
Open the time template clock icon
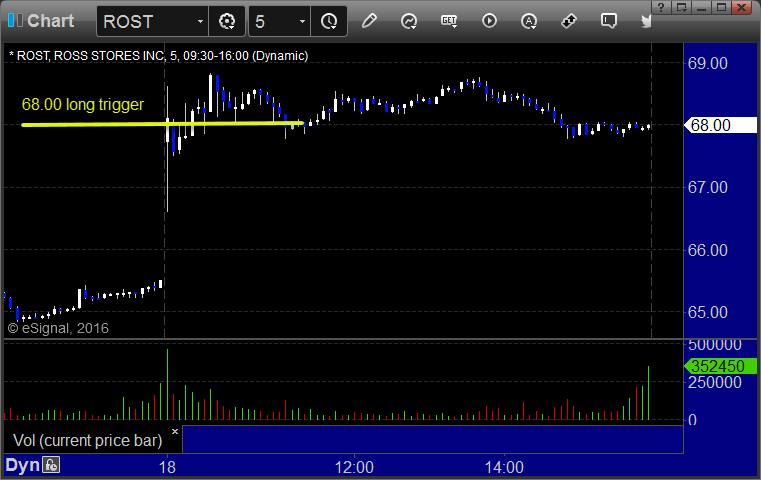(x=329, y=21)
